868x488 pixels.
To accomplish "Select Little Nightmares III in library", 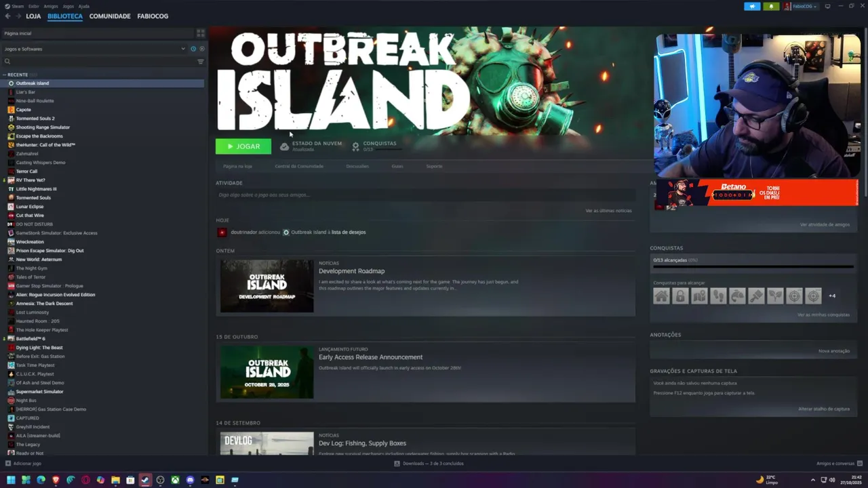I will tap(102, 189).
